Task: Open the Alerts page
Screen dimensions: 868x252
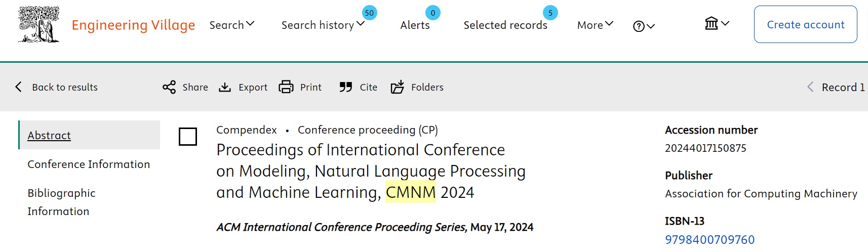Action: click(x=415, y=25)
